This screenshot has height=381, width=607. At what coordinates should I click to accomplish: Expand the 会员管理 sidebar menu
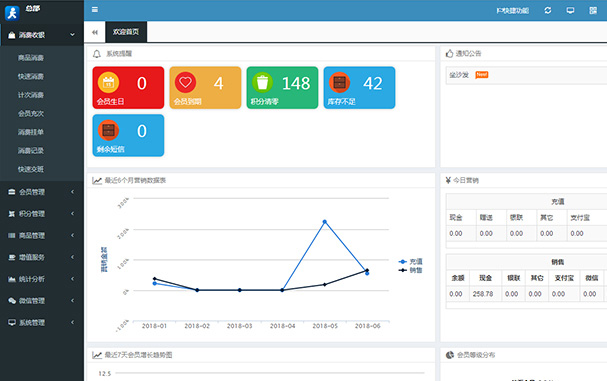[x=42, y=192]
